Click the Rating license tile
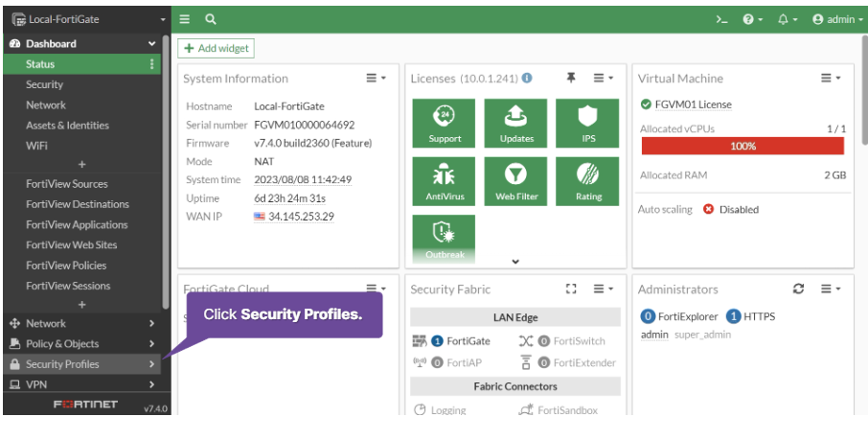 point(587,181)
